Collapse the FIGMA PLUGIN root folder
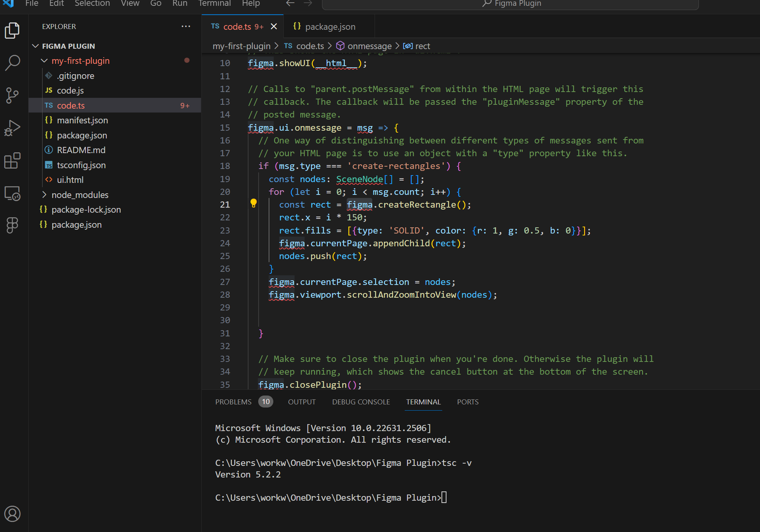This screenshot has height=532, width=760. click(x=36, y=46)
